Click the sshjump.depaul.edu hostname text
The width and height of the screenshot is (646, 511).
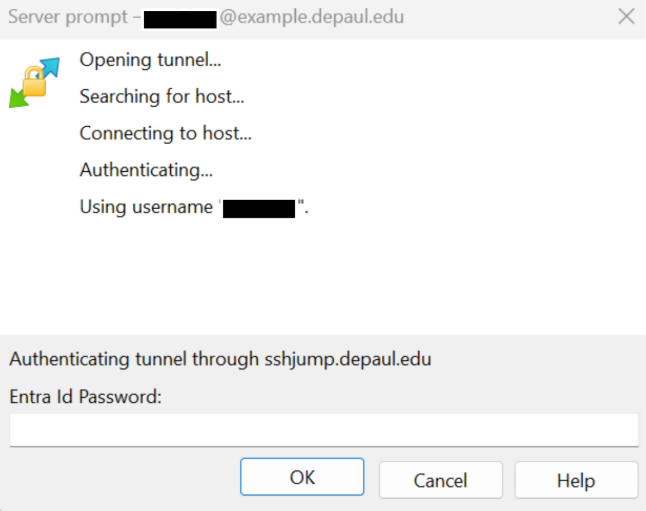347,360
